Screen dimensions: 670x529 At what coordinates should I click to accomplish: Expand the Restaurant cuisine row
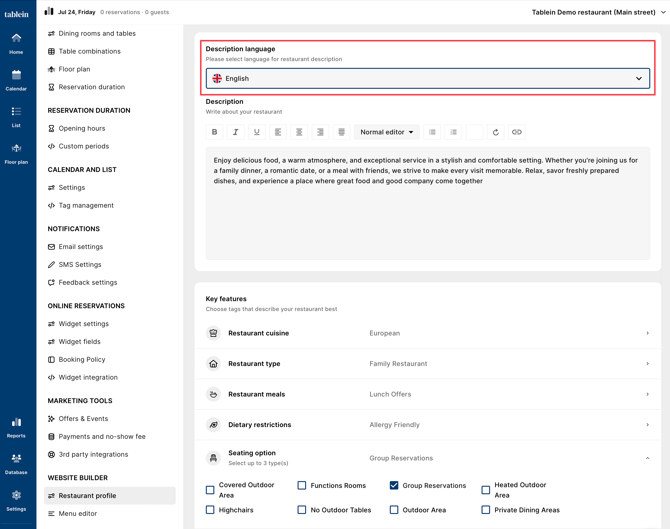point(428,333)
